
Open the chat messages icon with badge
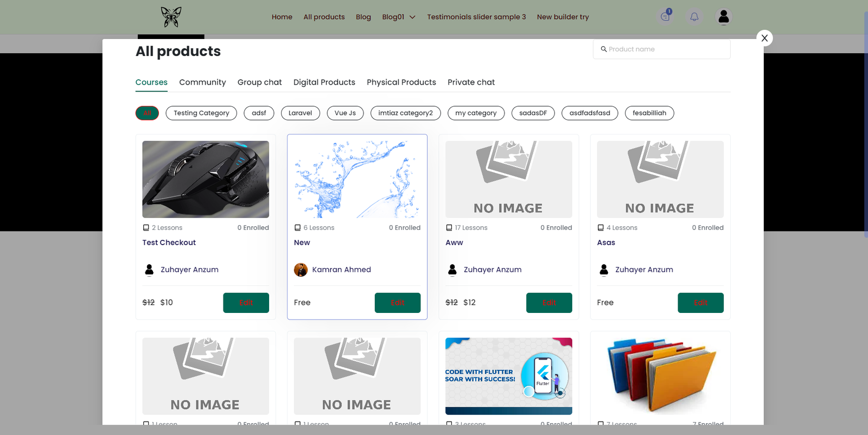[665, 17]
